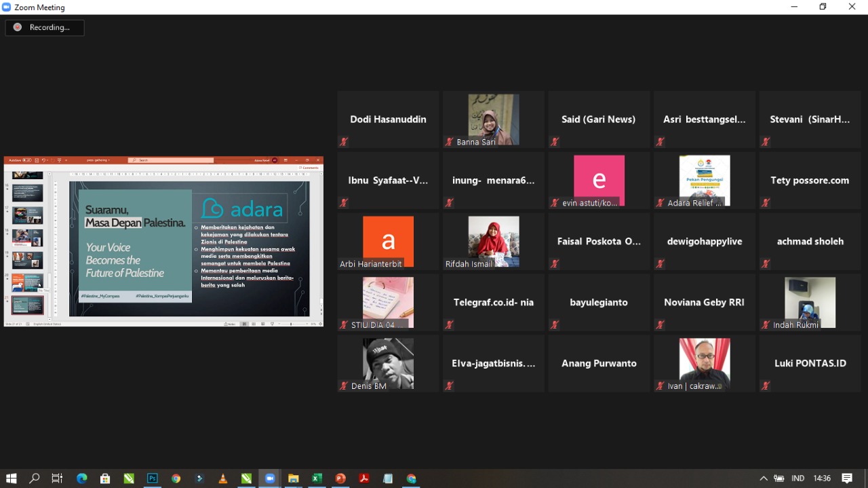868x488 pixels.
Task: Click the muted mic icon on Luki PONTAS.ID tile
Action: (x=766, y=386)
